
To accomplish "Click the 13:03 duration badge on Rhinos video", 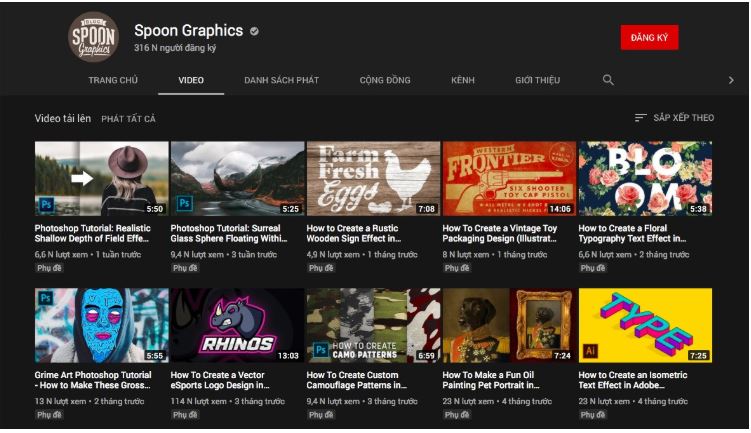I will [287, 356].
